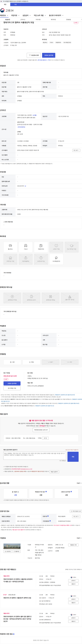
Task: Click the 서류 screening step card
Action: pos(12,362)
